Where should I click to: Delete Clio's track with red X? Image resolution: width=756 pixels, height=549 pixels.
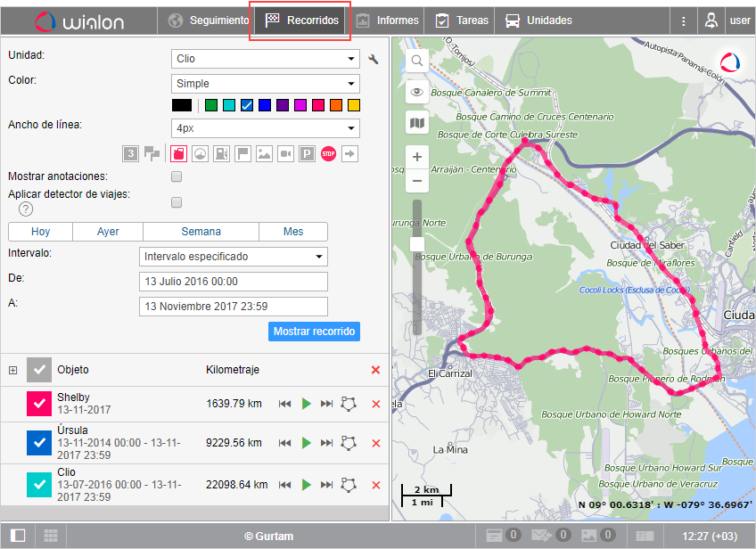pyautogui.click(x=375, y=485)
